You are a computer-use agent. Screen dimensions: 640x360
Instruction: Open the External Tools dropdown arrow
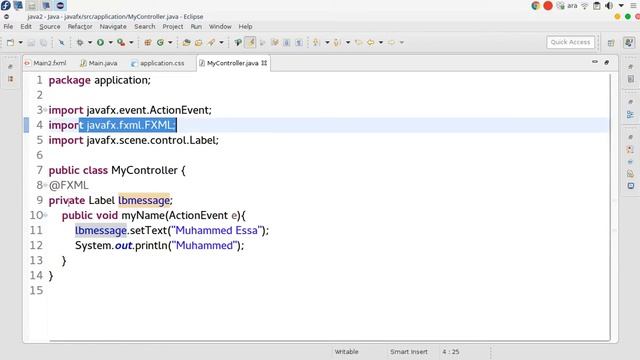coord(131,42)
